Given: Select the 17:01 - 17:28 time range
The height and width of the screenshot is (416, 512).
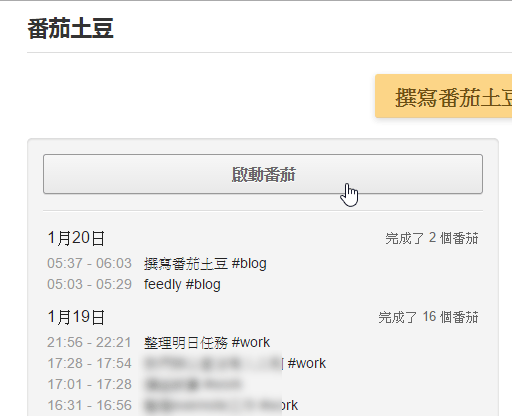Looking at the screenshot, I should pos(89,384).
